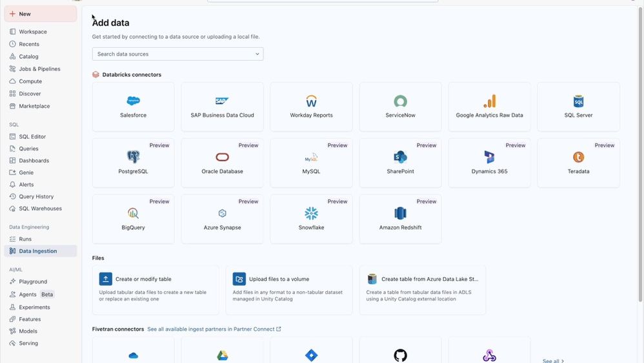
Task: Select the Google Analytics Raw Data icon
Action: click(x=490, y=101)
